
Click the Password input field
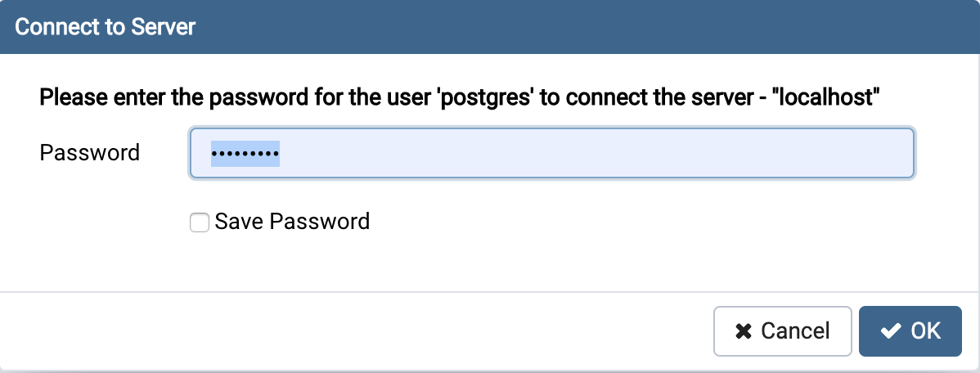pos(551,153)
